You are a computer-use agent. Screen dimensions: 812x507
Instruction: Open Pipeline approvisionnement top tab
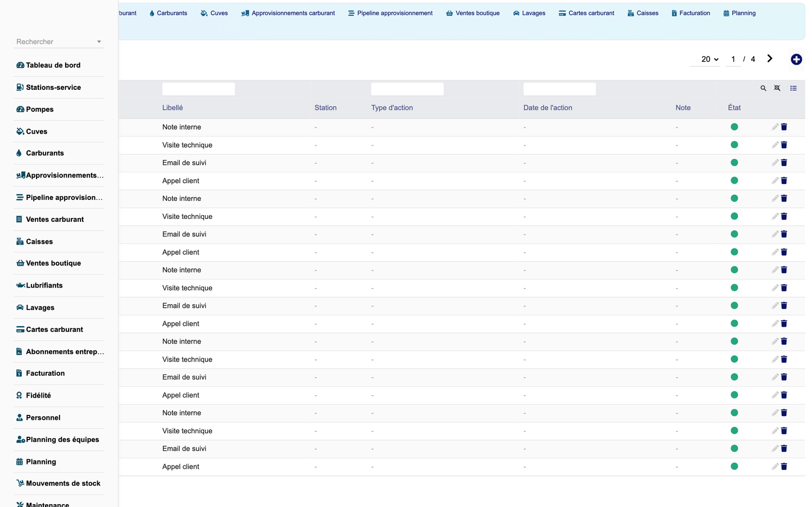[390, 13]
